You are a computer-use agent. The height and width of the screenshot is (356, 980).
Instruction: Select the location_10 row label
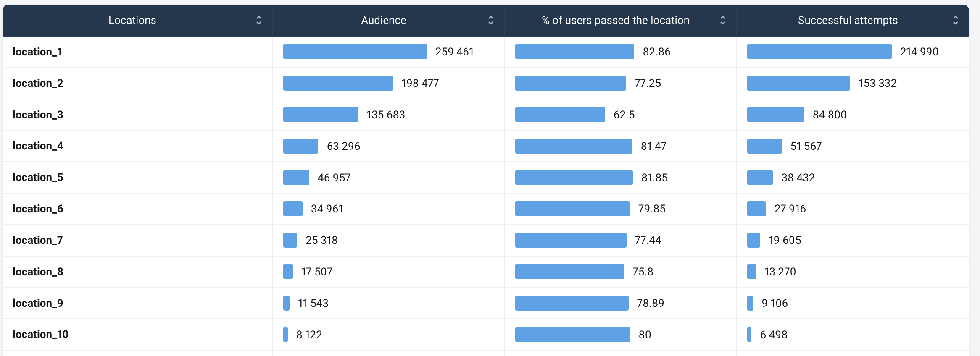click(x=40, y=334)
